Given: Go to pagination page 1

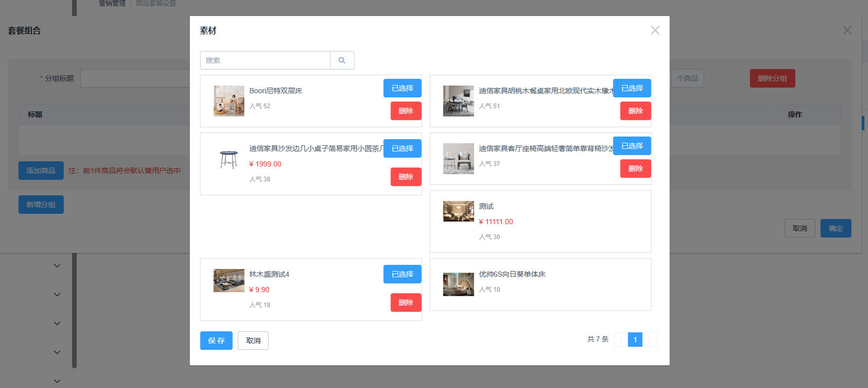Looking at the screenshot, I should [635, 340].
